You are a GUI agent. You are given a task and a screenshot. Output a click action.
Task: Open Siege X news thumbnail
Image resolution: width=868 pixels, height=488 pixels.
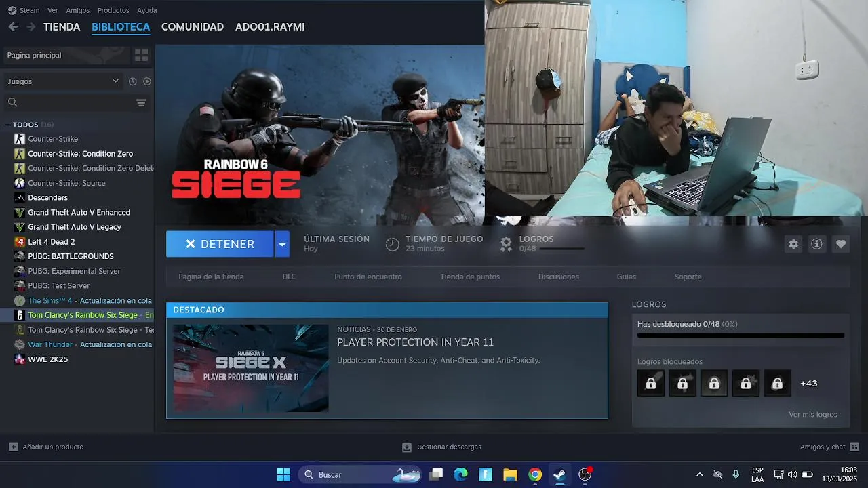point(251,368)
